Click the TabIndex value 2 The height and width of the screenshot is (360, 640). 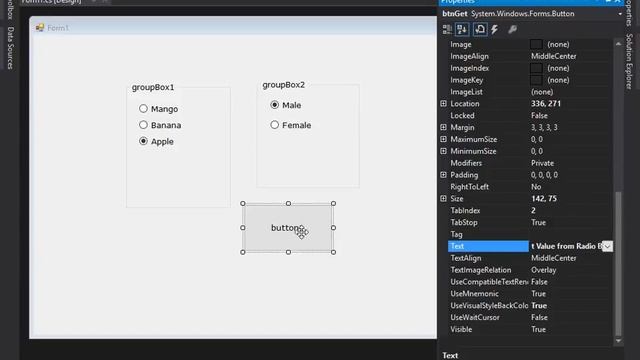click(x=533, y=210)
